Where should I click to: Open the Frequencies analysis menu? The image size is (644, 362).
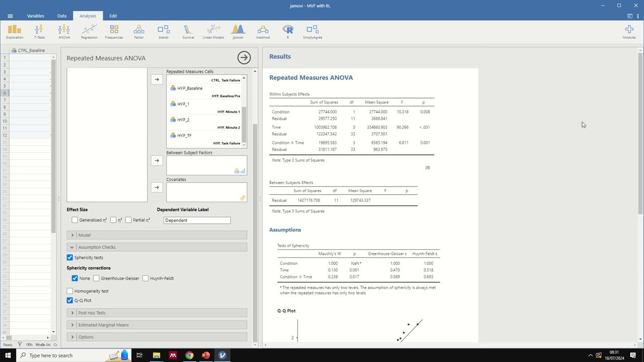[114, 32]
